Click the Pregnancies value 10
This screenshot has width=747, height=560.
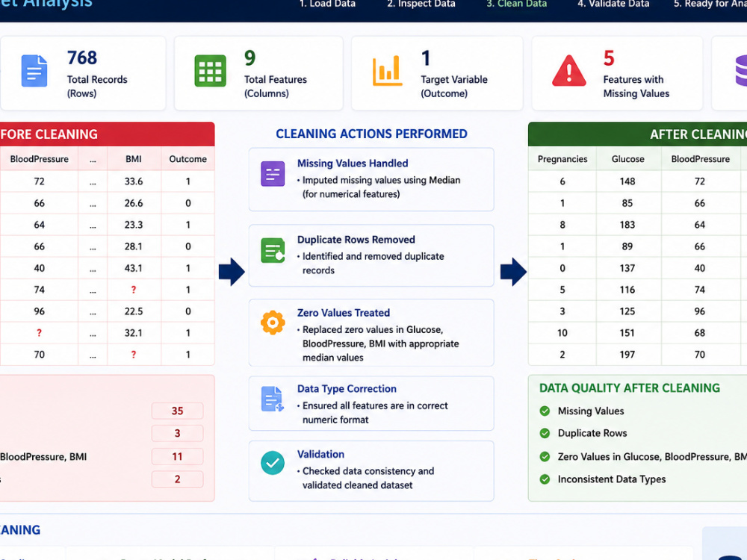[562, 333]
